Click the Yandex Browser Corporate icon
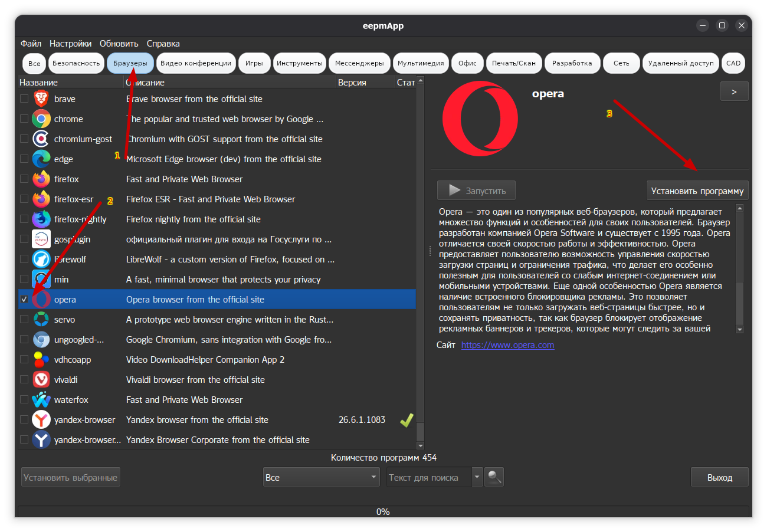 click(x=41, y=440)
